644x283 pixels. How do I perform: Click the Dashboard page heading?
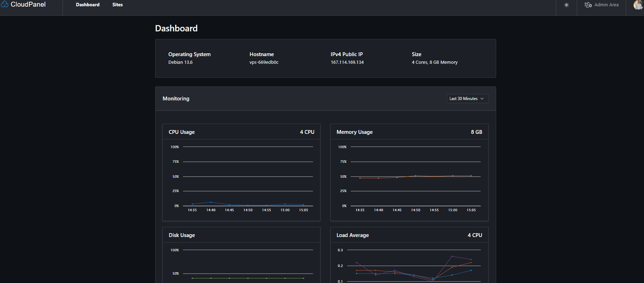point(176,28)
